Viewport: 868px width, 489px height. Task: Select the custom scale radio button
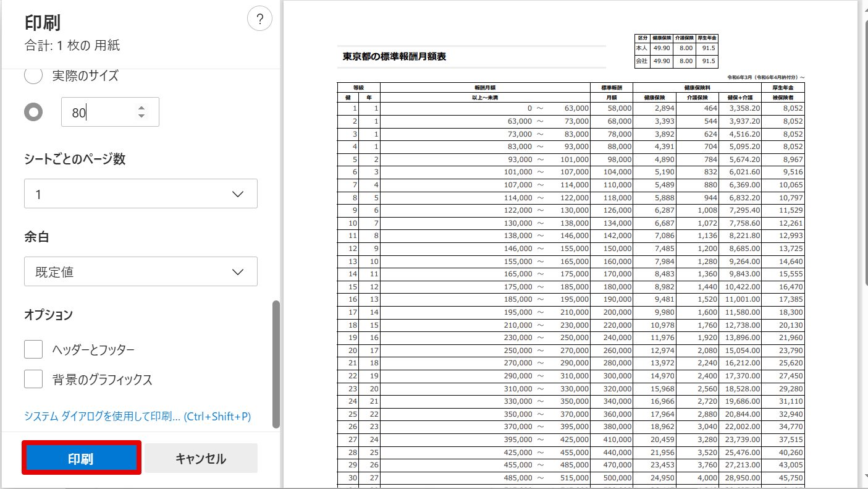[33, 112]
